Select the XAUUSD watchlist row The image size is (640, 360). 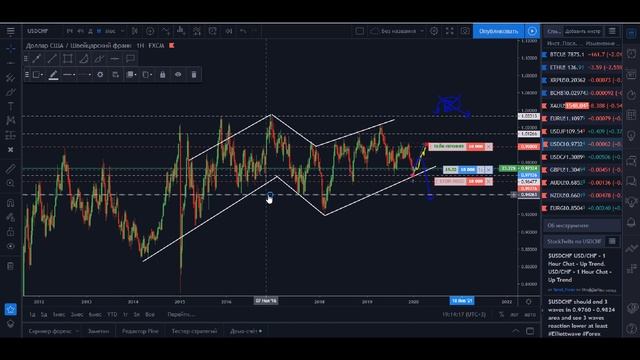(582, 106)
